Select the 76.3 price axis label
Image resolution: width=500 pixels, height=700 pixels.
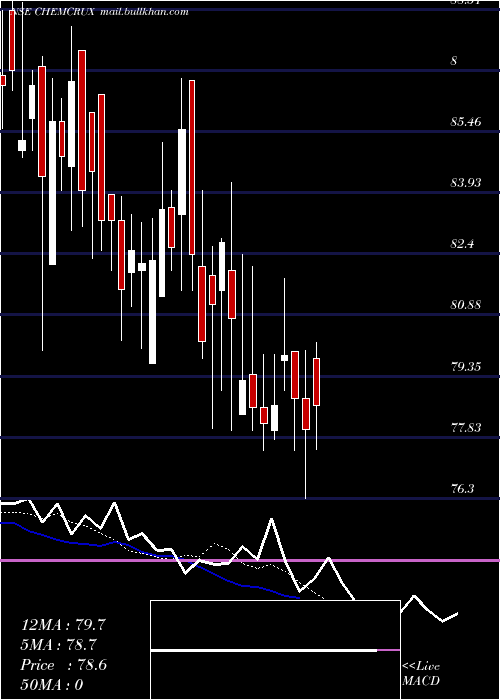[462, 489]
